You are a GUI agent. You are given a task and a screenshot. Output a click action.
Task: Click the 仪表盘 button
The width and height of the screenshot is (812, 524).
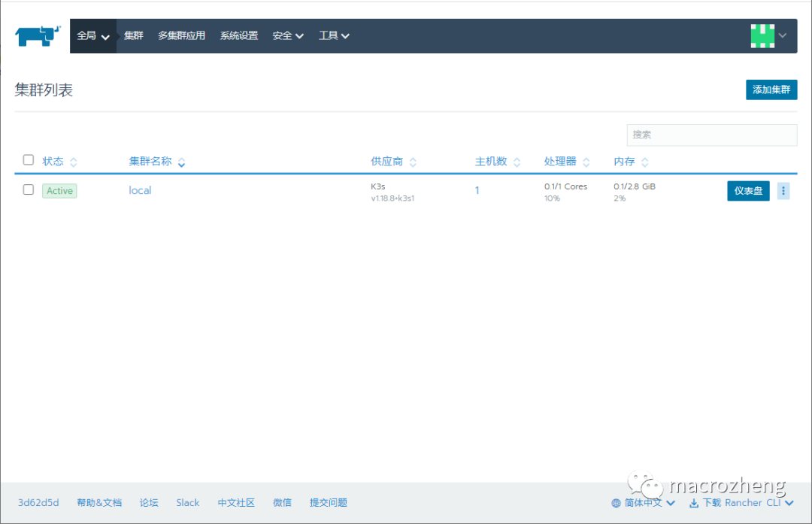pos(747,190)
